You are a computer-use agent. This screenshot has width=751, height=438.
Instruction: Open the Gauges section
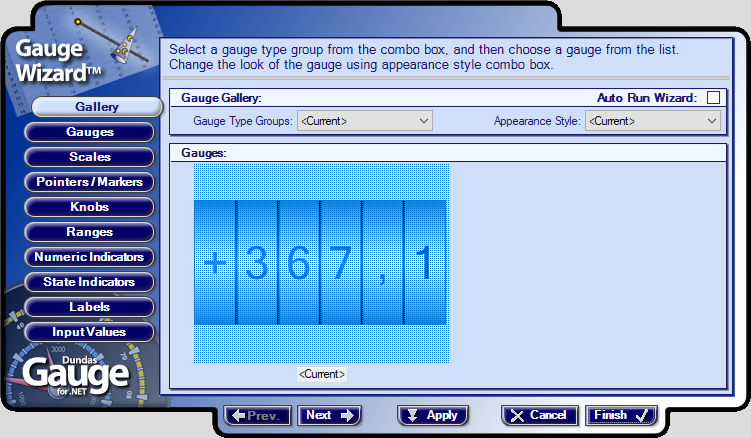click(x=89, y=132)
